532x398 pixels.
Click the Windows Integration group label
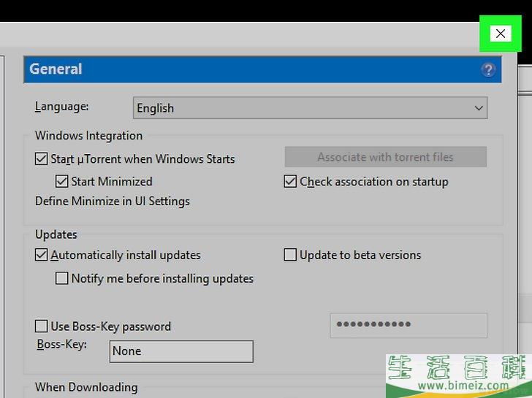pyautogui.click(x=88, y=136)
